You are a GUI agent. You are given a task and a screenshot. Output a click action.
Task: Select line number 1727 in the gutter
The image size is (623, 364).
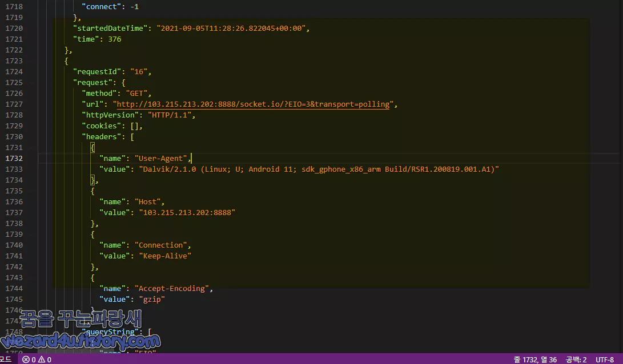click(x=14, y=104)
